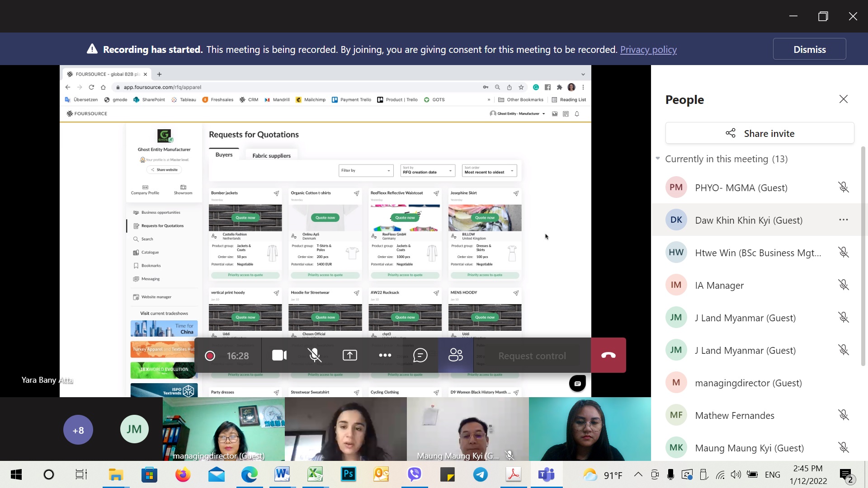Click notification bell in Foursource header
This screenshot has width=868, height=488.
[577, 114]
